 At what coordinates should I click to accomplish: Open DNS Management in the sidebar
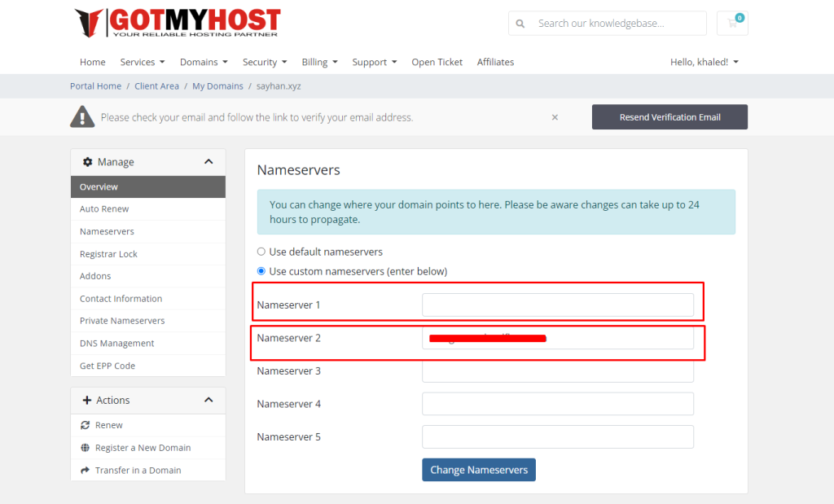tap(116, 344)
